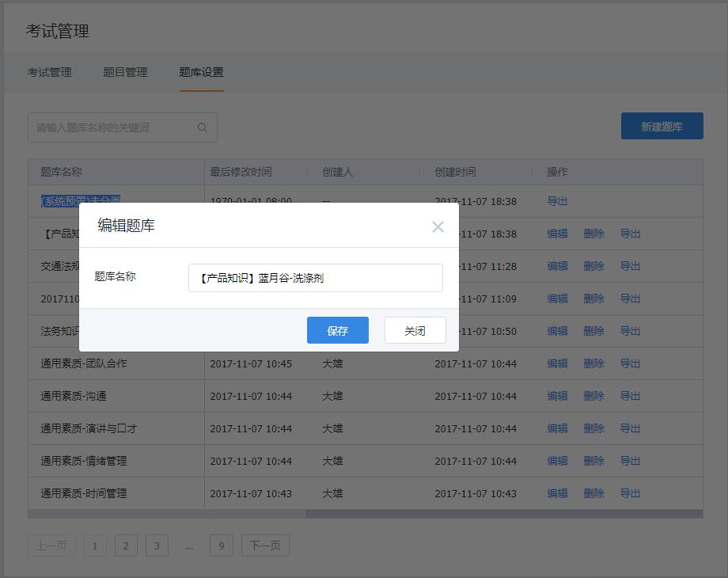Click the 上一页 pagination button
728x578 pixels.
[51, 546]
